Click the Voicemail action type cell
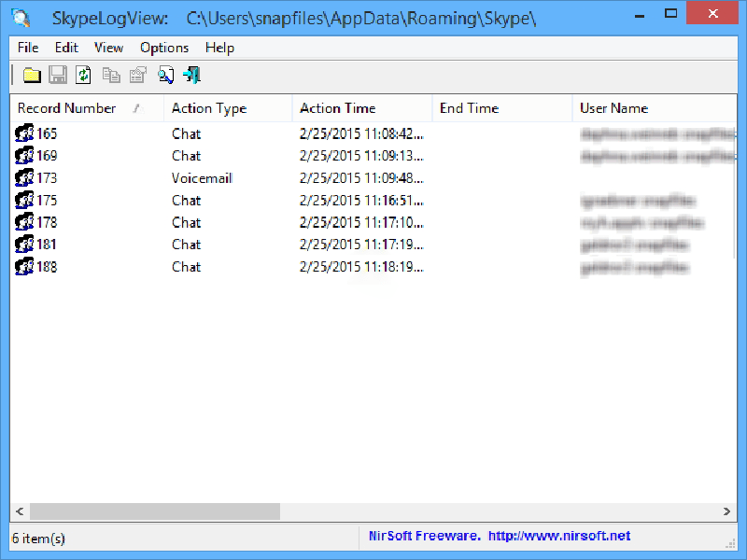The image size is (747, 560). (x=202, y=178)
